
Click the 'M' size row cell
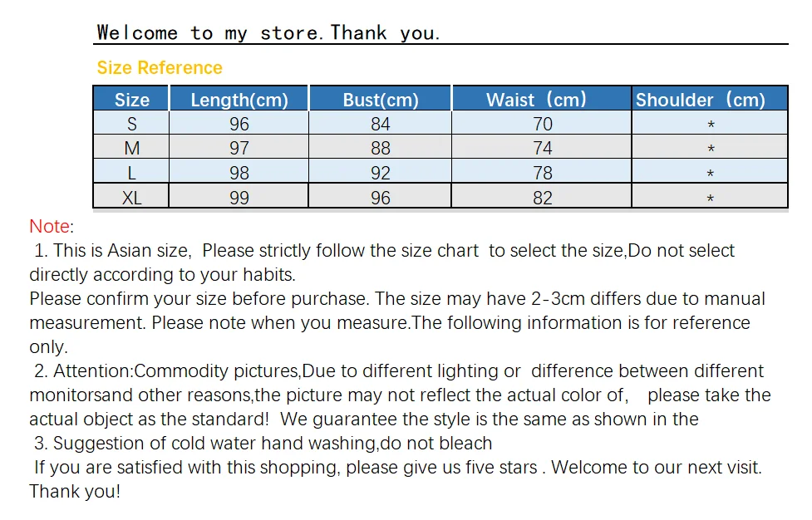click(131, 148)
